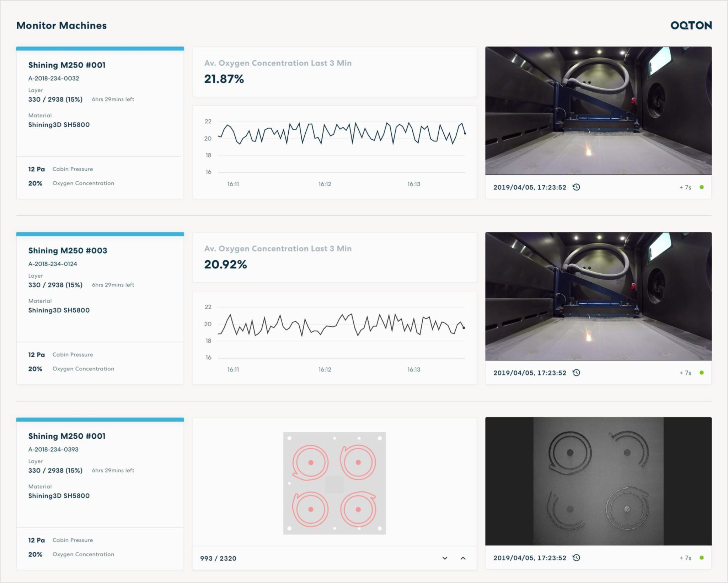The image size is (728, 583).
Task: Toggle the live indicator on machine #003 feed
Action: click(x=702, y=372)
